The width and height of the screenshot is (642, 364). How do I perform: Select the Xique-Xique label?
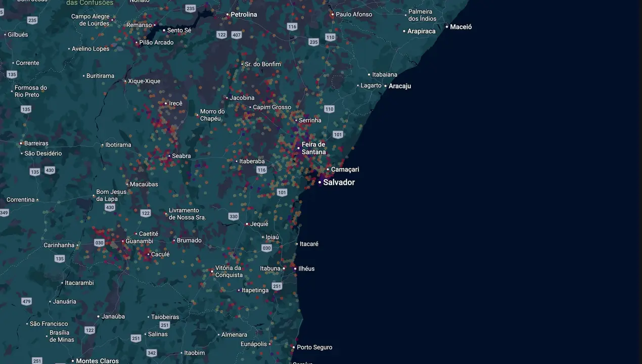144,81
